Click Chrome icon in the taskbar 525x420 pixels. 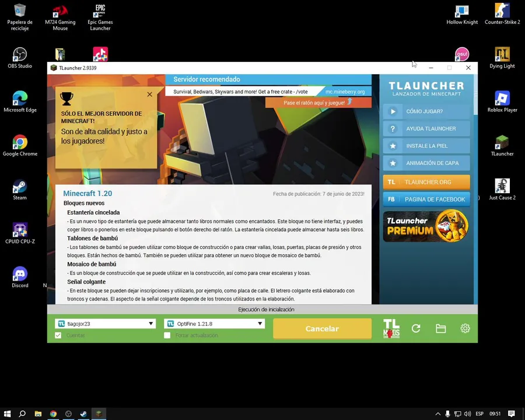[x=53, y=414]
